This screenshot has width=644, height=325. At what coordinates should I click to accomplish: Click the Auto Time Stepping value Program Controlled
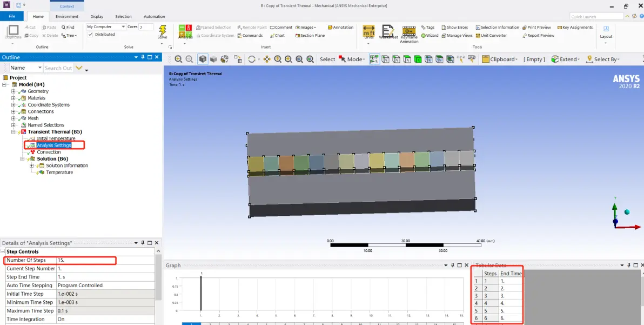[105, 285]
